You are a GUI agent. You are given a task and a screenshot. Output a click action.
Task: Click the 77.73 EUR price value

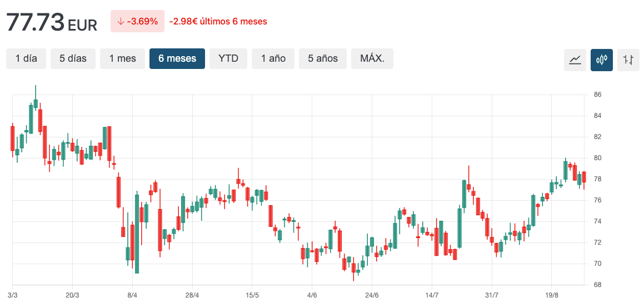tap(52, 22)
